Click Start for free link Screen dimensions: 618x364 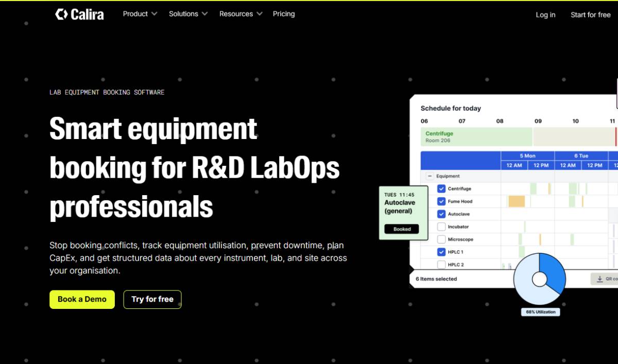(x=590, y=15)
